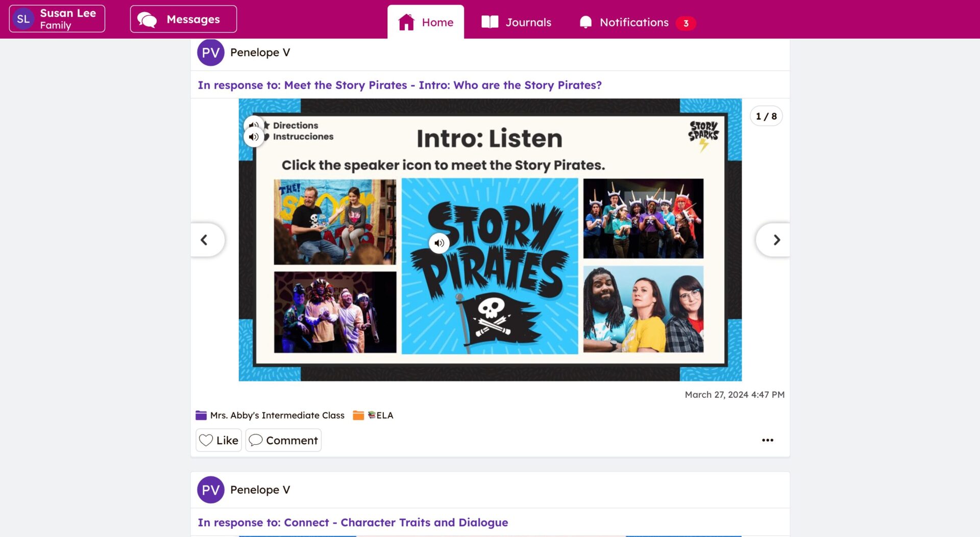Image resolution: width=980 pixels, height=537 pixels.
Task: Click the orange ELA folder icon
Action: pyautogui.click(x=358, y=415)
